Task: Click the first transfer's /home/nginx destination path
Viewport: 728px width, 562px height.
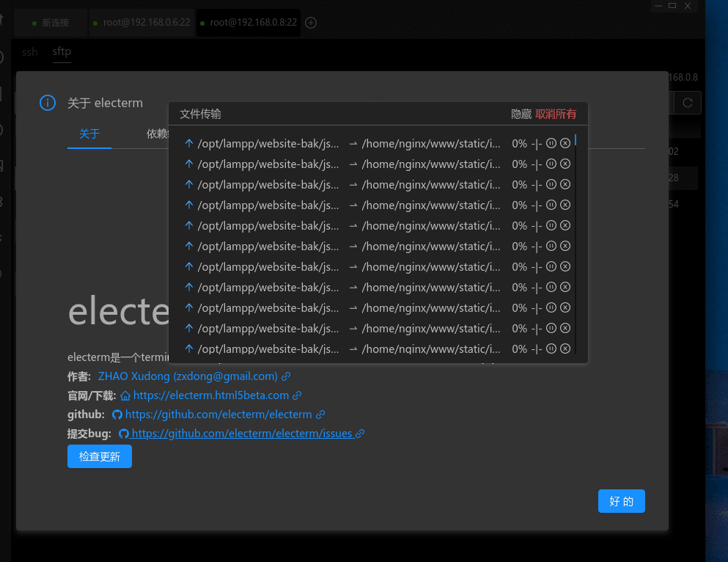Action: pos(431,144)
